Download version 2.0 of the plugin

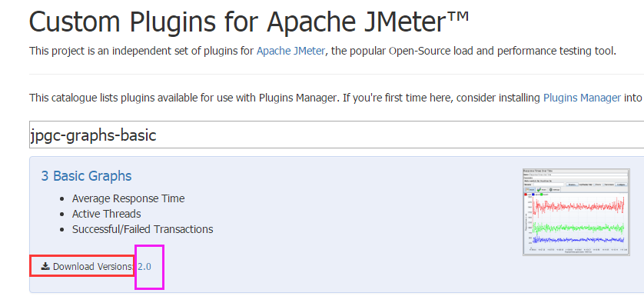click(144, 266)
